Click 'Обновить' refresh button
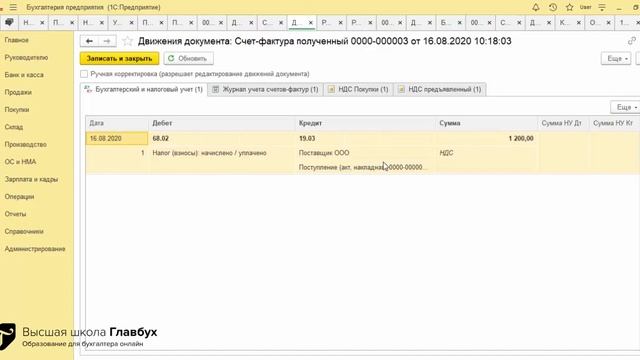Screen dimensions: 640x360 click(x=188, y=58)
